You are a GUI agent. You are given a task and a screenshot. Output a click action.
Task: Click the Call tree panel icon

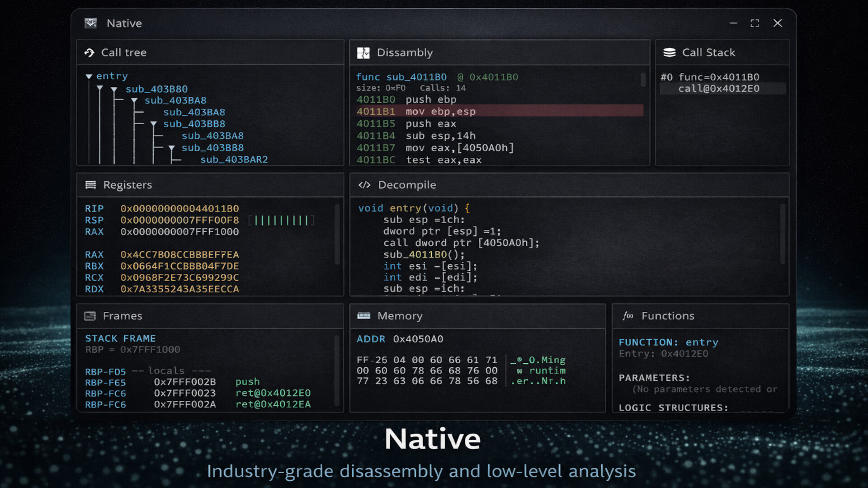90,52
